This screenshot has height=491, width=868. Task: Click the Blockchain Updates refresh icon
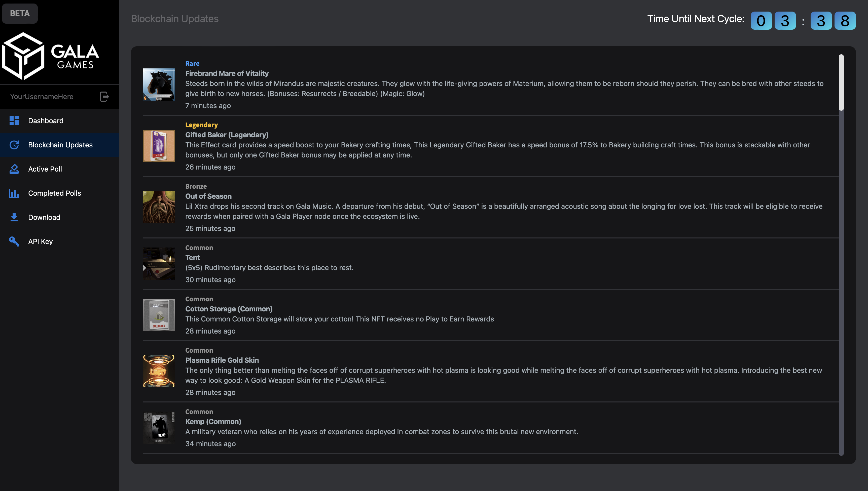(x=14, y=145)
